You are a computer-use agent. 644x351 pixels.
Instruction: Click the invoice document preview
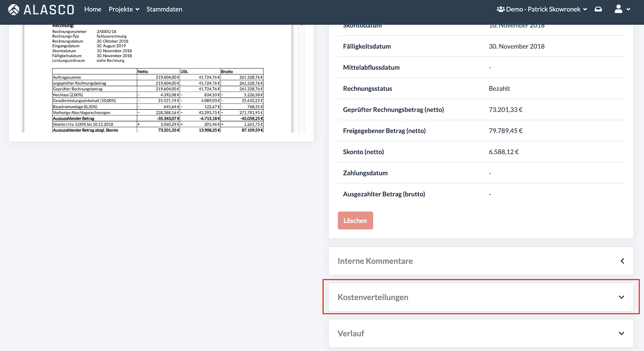158,79
